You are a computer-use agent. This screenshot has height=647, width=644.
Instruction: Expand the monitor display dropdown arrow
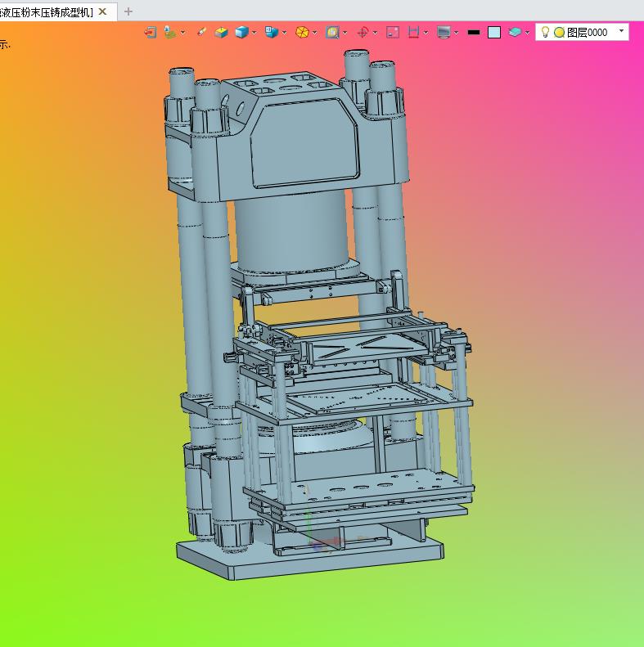(x=456, y=33)
